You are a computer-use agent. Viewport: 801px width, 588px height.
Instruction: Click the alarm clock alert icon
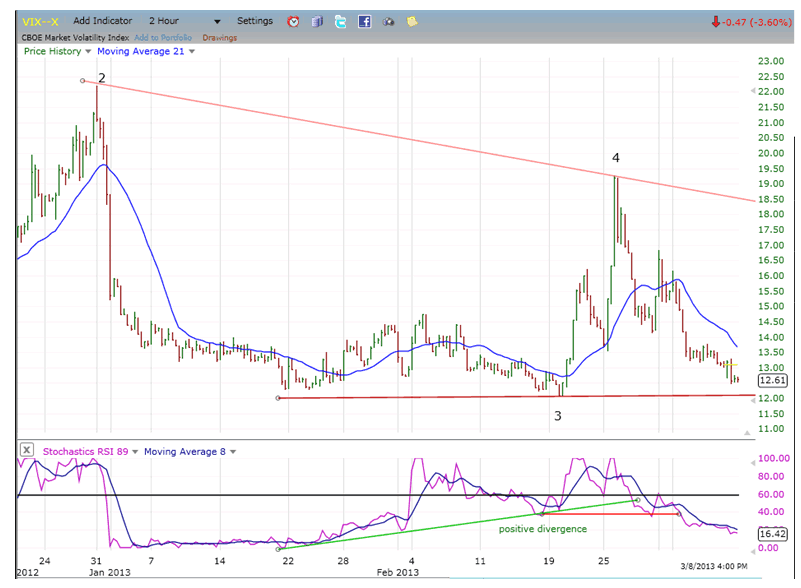point(293,21)
